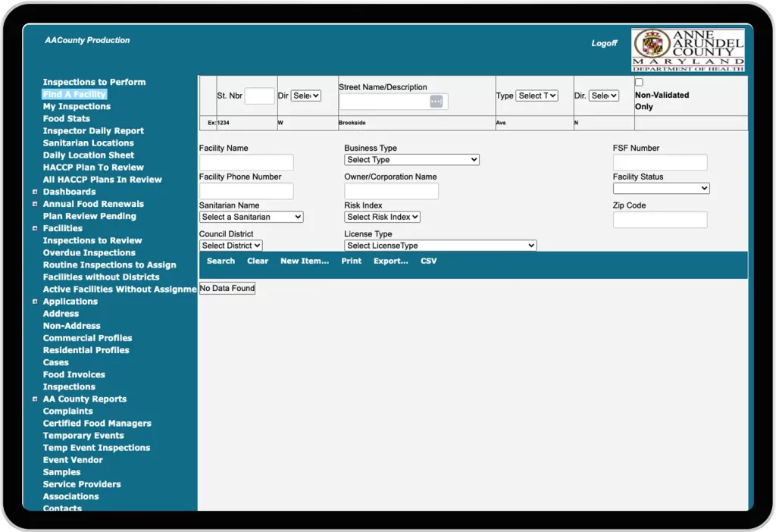Image resolution: width=776 pixels, height=532 pixels.
Task: Download results as CSV
Action: pyautogui.click(x=428, y=261)
